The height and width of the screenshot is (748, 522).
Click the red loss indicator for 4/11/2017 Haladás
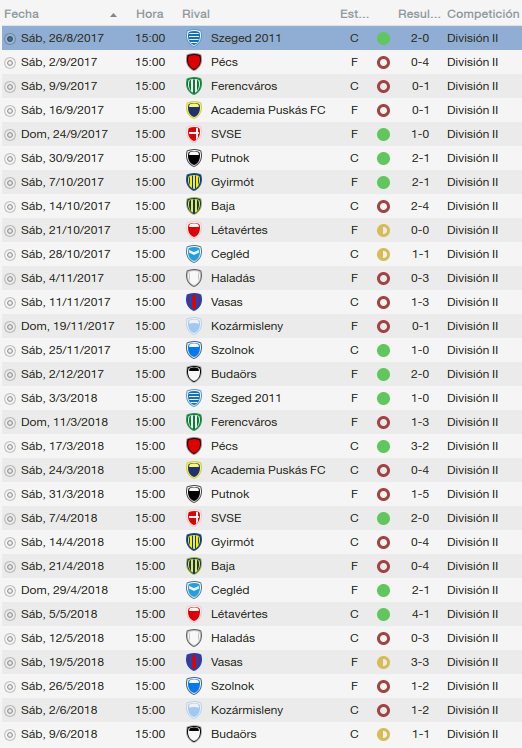coord(383,278)
